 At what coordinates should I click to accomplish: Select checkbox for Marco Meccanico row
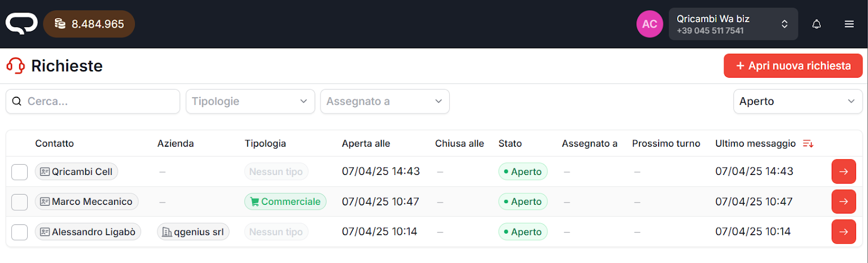pos(20,202)
